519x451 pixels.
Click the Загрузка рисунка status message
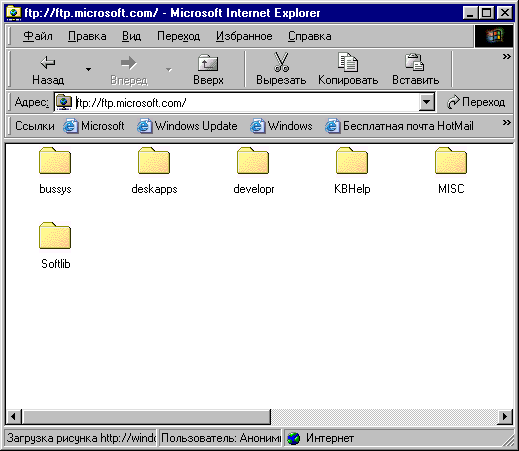click(81, 438)
